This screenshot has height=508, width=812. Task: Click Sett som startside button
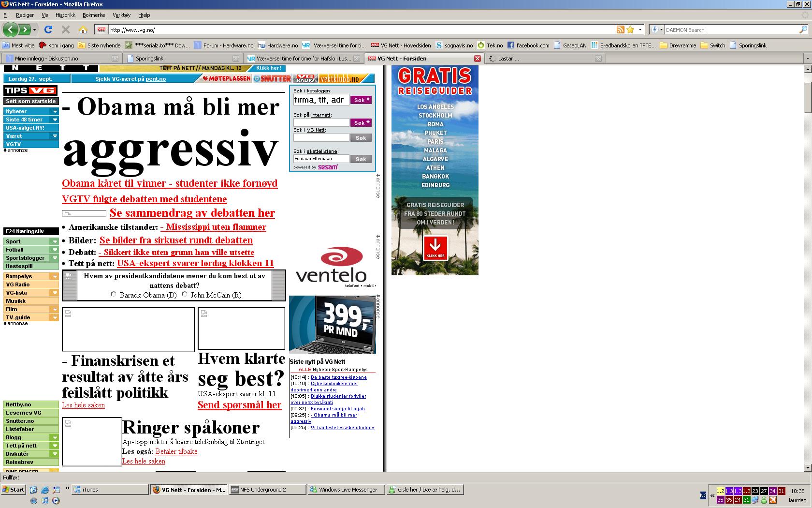tap(31, 101)
